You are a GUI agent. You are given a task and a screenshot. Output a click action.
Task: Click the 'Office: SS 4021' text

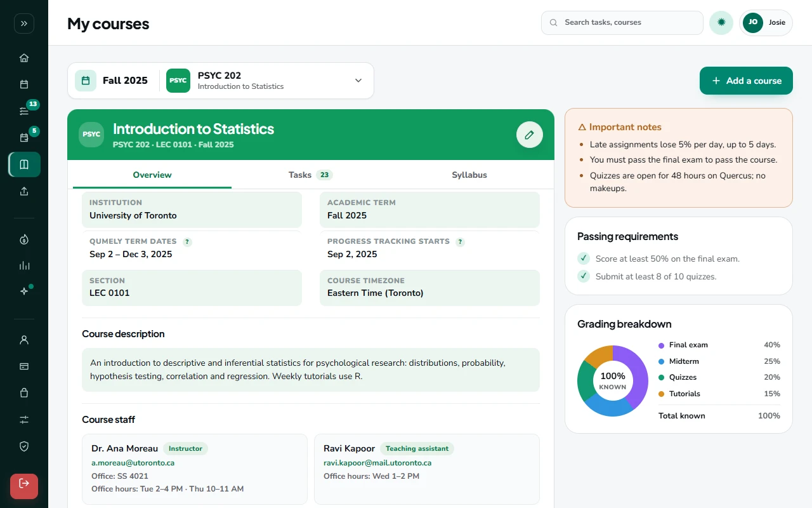coord(120,476)
